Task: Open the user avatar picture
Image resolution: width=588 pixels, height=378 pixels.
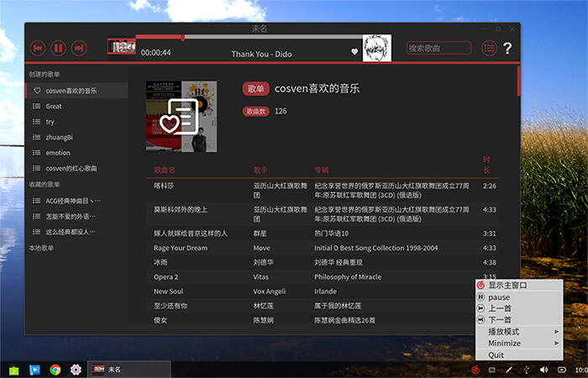Action: point(377,48)
